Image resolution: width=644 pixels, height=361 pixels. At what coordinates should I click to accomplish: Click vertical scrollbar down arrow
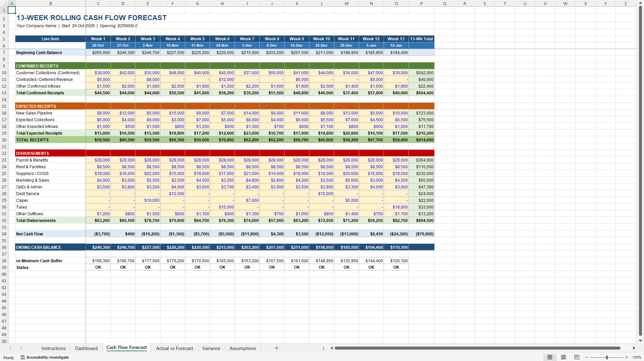[x=641, y=341]
